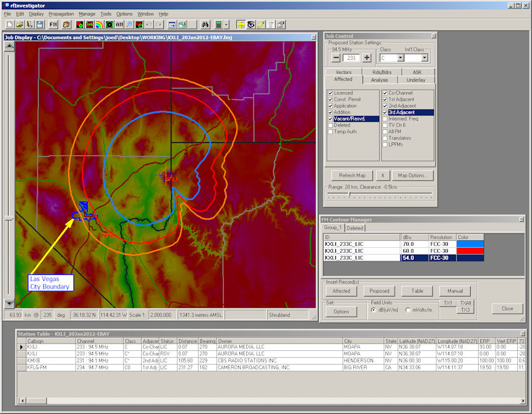Toggle the Application checkbox
Viewport: 532px width, 414px height.
330,106
